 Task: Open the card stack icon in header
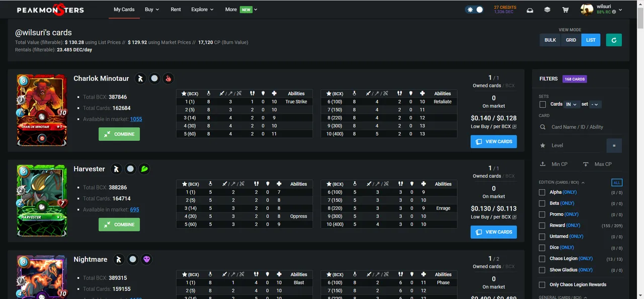(x=547, y=10)
